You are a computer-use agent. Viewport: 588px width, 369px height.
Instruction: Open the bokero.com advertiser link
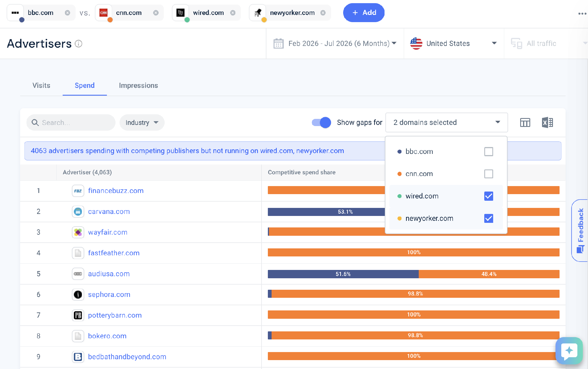tap(107, 336)
